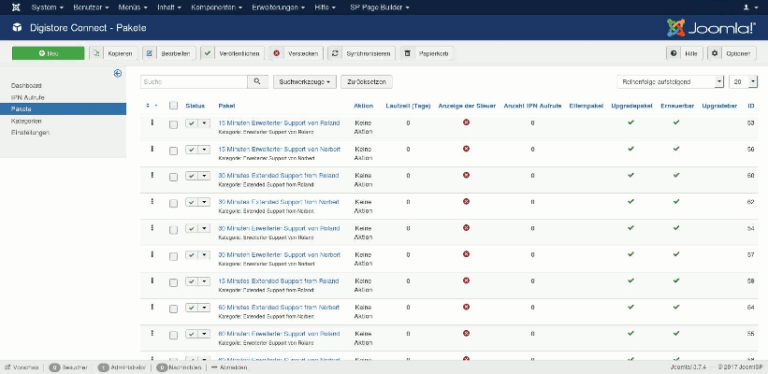Viewport: 768px width, 374px height.
Task: Toggle published status of row ID 53
Action: coord(192,123)
